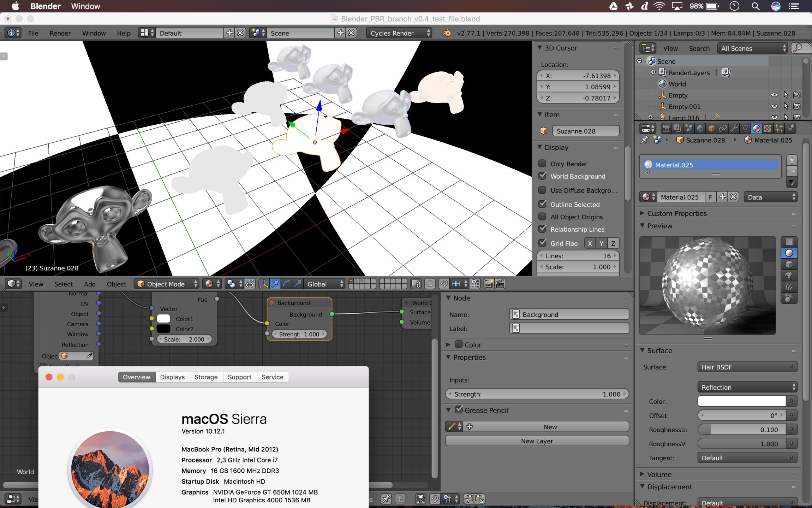Enable the Only Render checkbox
The height and width of the screenshot is (508, 812).
[x=542, y=163]
